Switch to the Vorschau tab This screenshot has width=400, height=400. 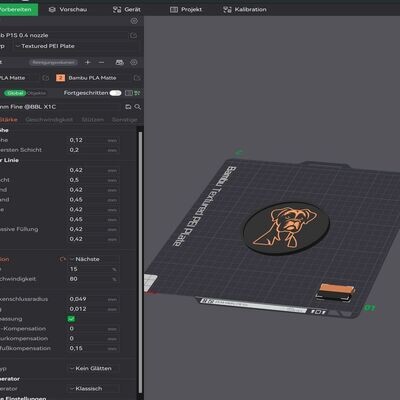68,9
